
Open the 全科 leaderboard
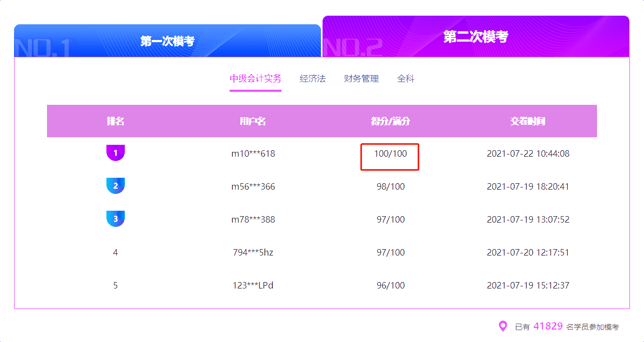pyautogui.click(x=406, y=78)
